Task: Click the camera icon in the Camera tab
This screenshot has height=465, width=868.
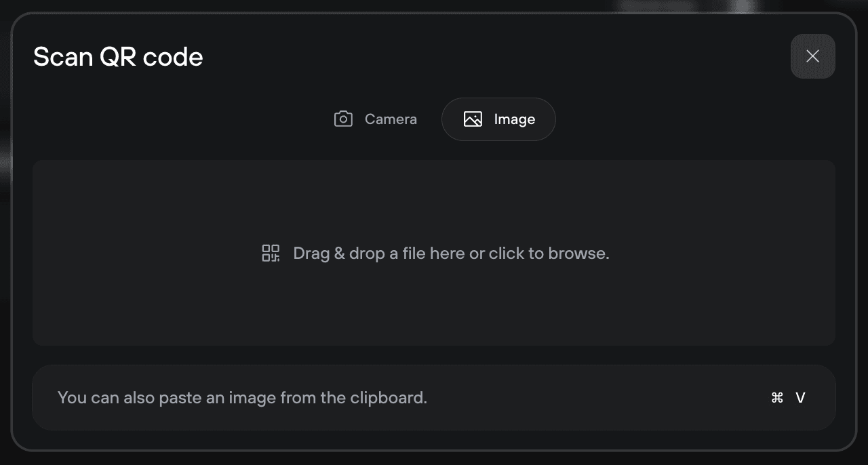Action: tap(343, 119)
